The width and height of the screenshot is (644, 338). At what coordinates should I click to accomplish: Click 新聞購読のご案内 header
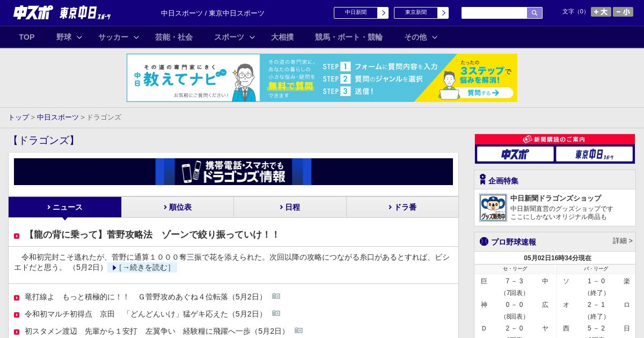(x=555, y=139)
